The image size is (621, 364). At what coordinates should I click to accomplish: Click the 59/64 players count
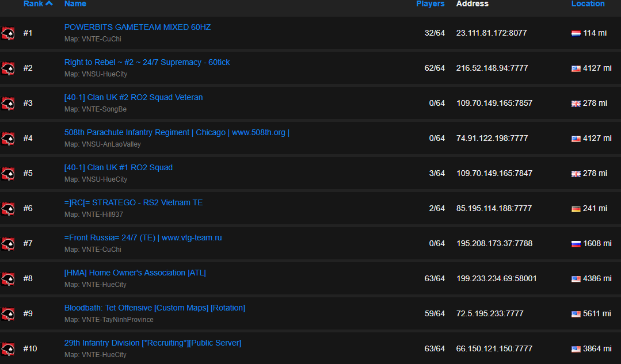tap(435, 314)
